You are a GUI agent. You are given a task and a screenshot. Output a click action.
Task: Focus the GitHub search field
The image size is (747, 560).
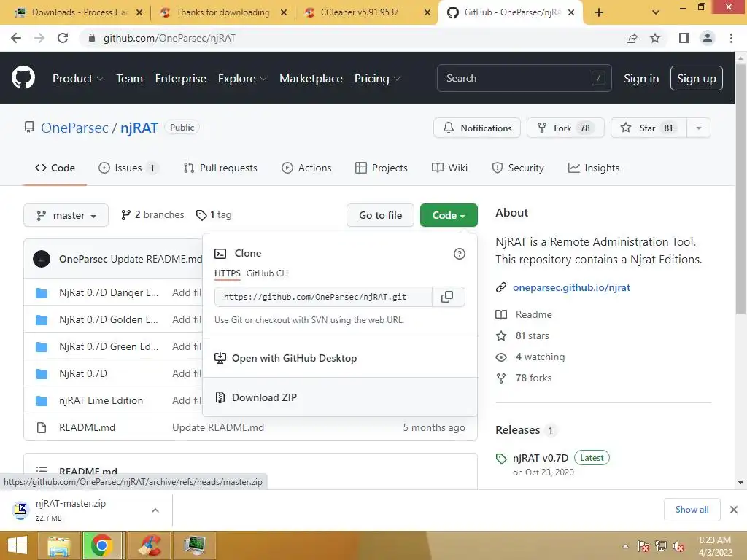pos(524,78)
